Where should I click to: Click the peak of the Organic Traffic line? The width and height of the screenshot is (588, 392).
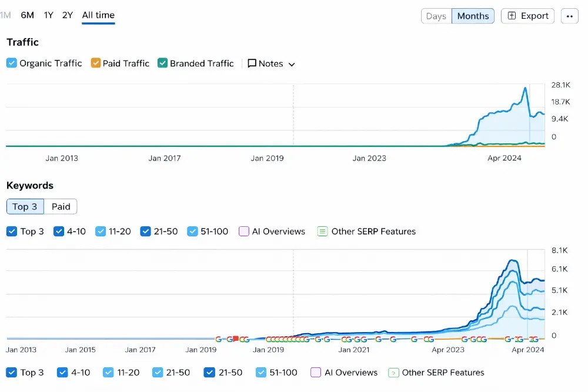click(524, 88)
